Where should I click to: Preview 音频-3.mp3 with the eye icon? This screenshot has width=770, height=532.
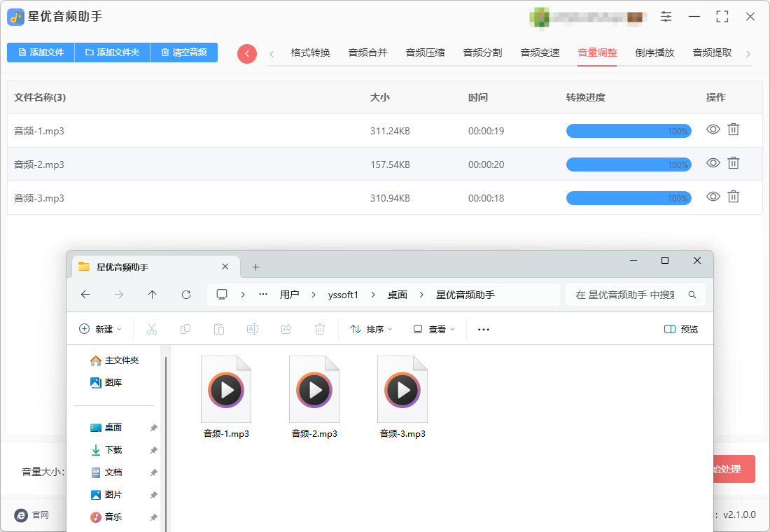coord(713,197)
